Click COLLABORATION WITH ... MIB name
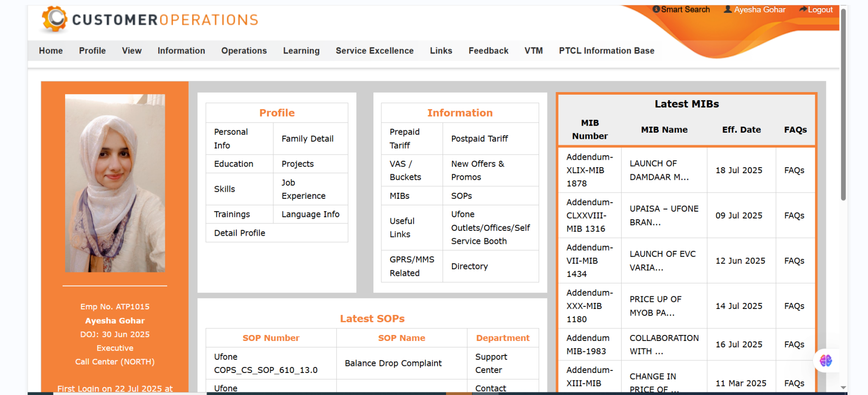This screenshot has width=868, height=395. pos(664,344)
